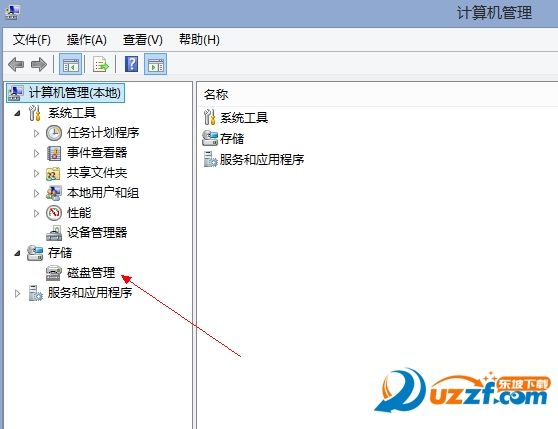Screen dimensions: 558x429
Task: Click the 磁盘管理 disk icon
Action: tap(54, 273)
